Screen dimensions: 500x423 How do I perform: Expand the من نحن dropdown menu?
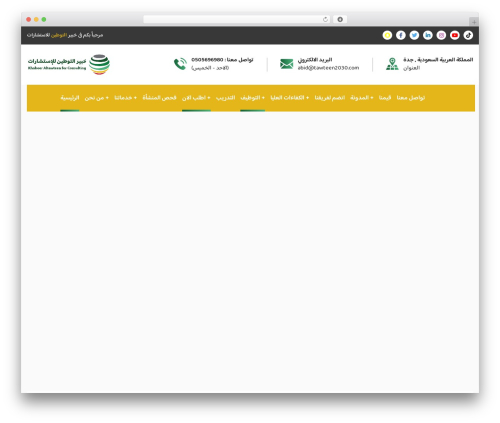pos(96,98)
